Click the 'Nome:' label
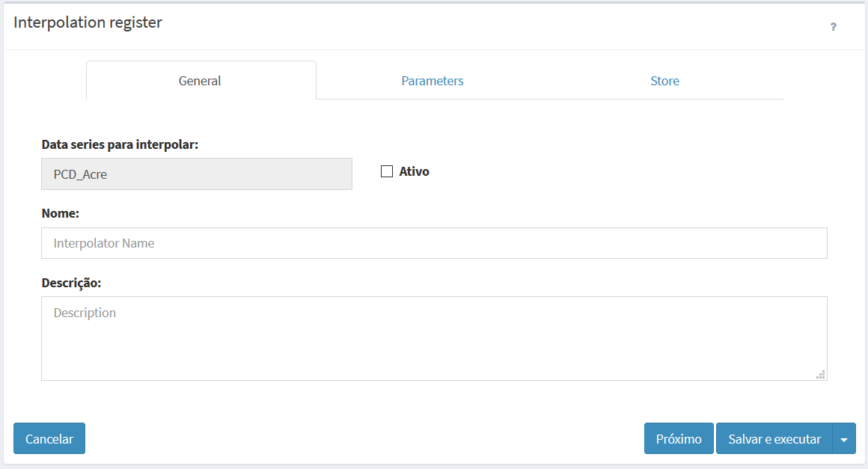This screenshot has width=868, height=469. (61, 213)
